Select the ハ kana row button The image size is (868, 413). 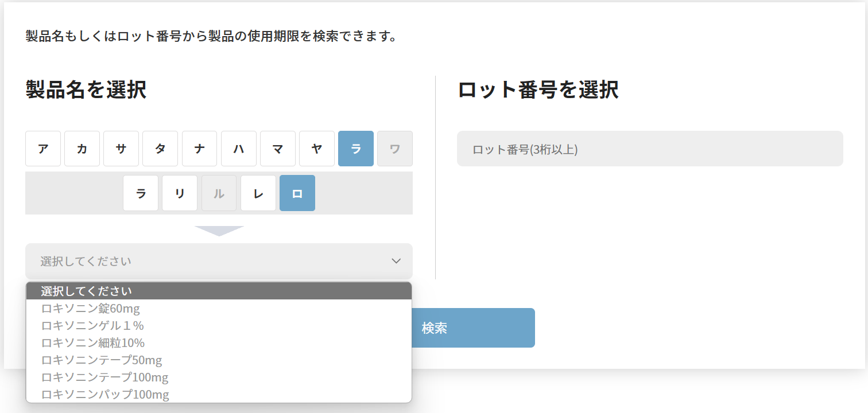pos(239,149)
